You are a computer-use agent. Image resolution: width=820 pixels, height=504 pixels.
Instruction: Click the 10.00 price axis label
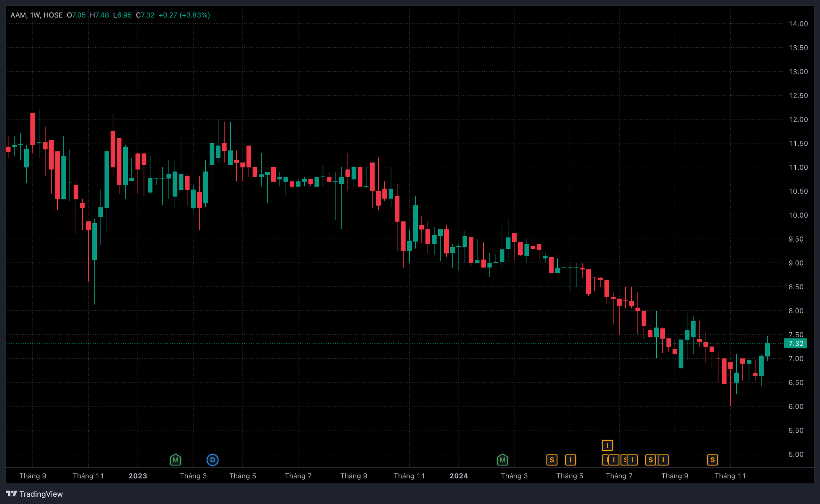(798, 215)
